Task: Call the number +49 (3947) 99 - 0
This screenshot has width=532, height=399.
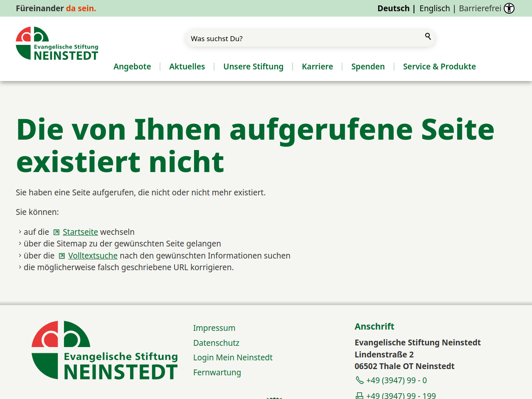Action: tap(396, 380)
